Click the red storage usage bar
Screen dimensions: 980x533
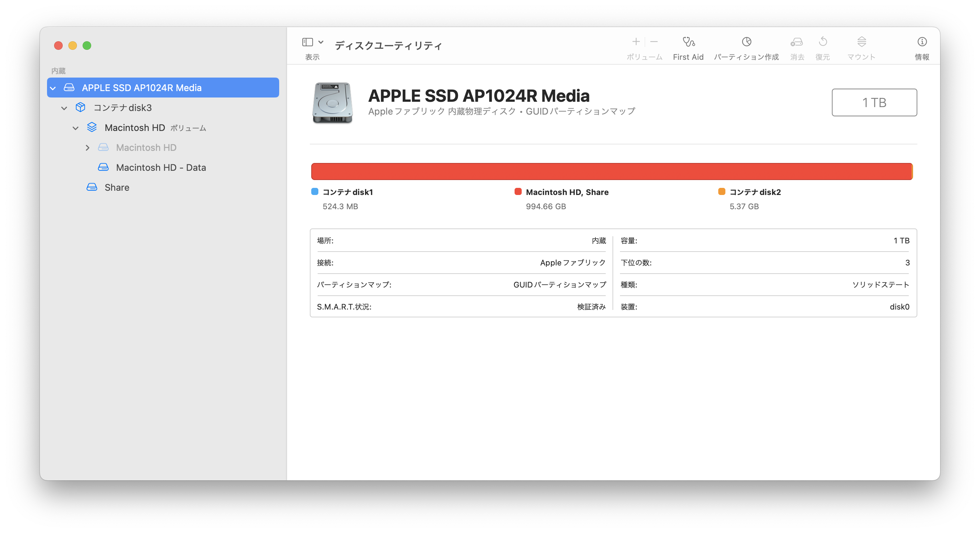[x=611, y=171]
